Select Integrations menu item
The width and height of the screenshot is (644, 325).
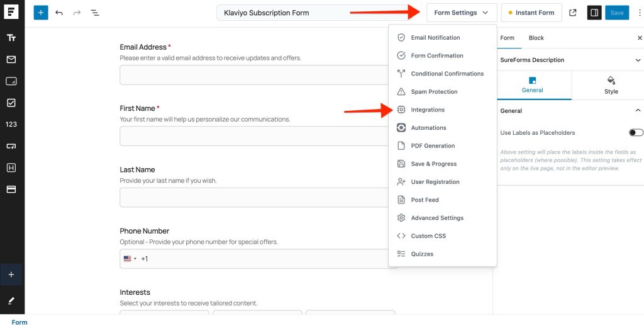[442, 110]
